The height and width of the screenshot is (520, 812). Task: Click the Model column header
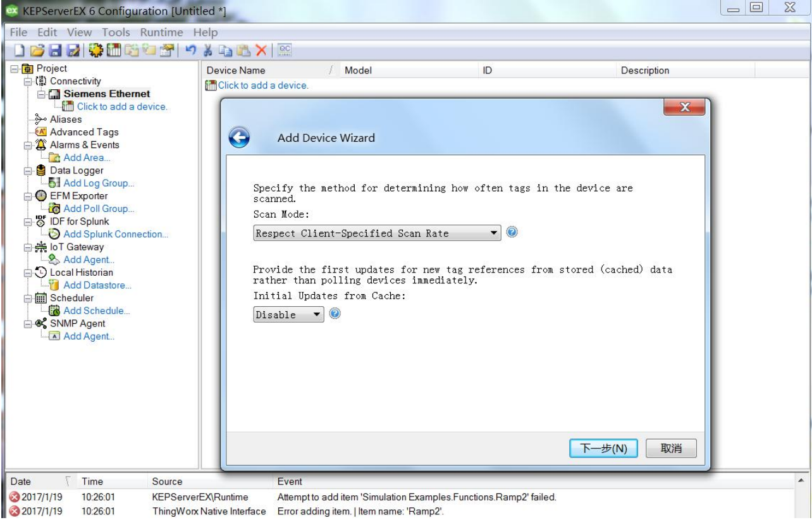point(407,71)
